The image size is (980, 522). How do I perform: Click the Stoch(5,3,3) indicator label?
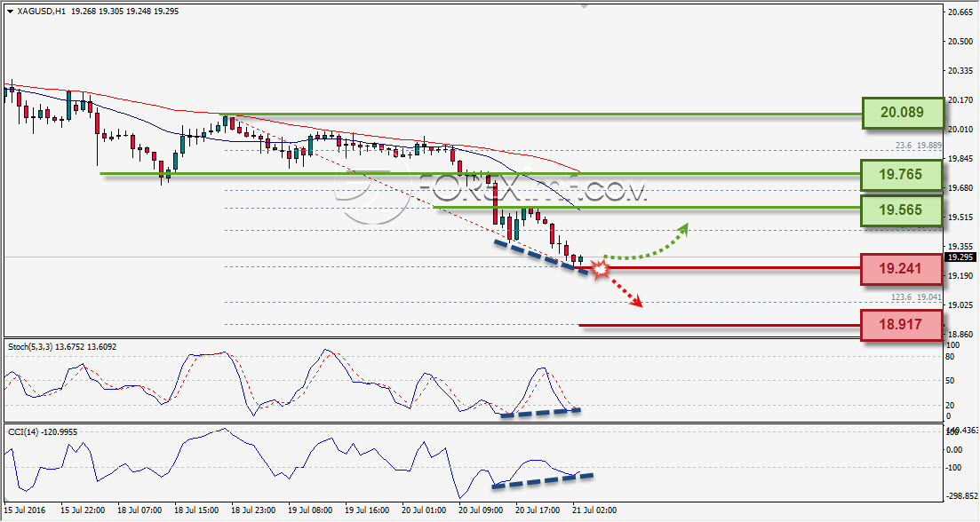(62, 346)
